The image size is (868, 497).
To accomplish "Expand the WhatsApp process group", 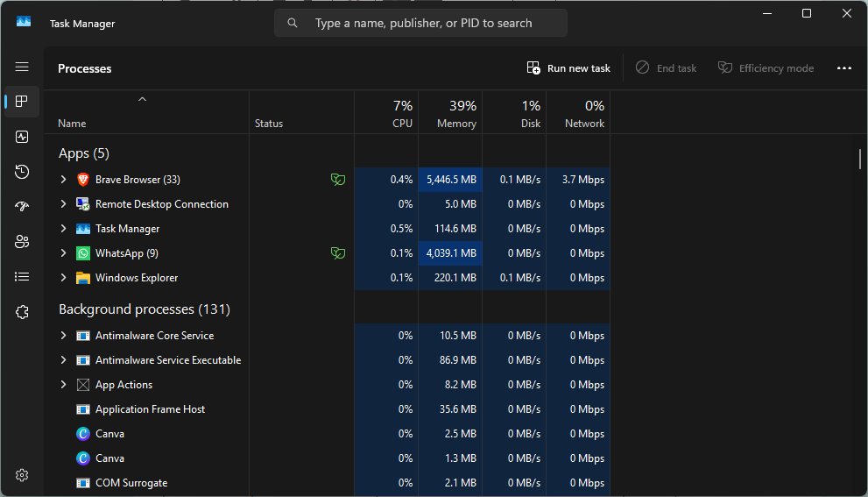I will (63, 253).
